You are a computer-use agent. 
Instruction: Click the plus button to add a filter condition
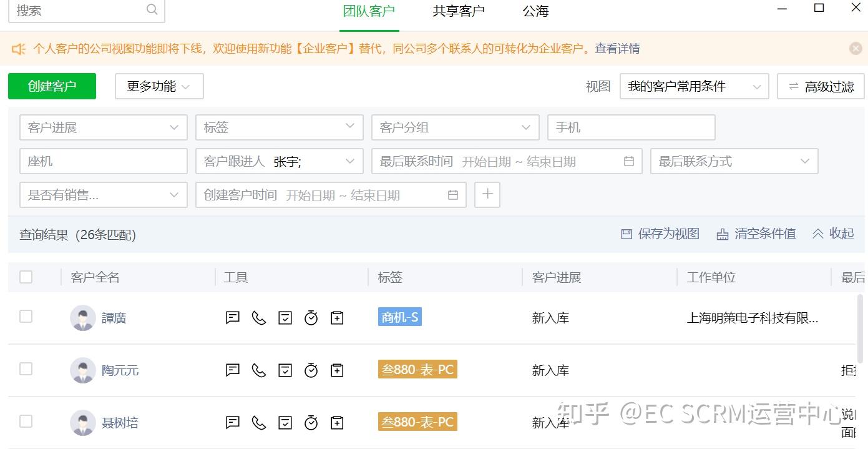pos(487,195)
